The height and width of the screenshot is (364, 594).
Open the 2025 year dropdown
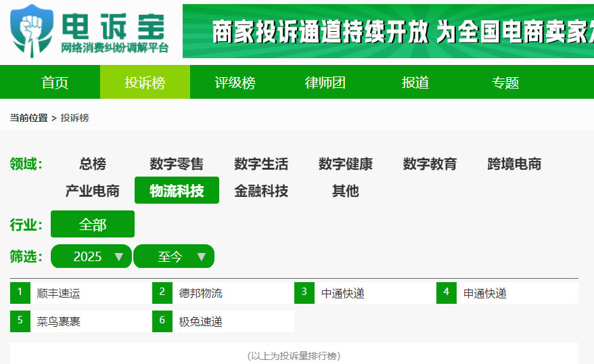coord(91,256)
